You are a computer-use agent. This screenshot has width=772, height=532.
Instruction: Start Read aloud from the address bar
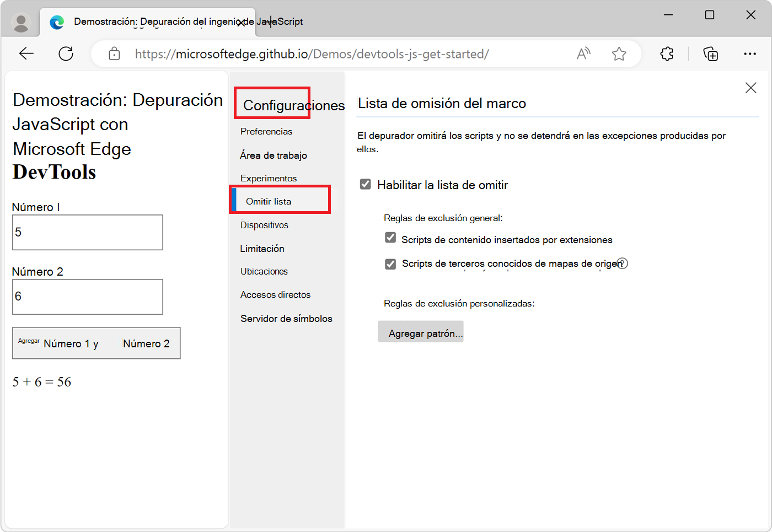point(583,53)
